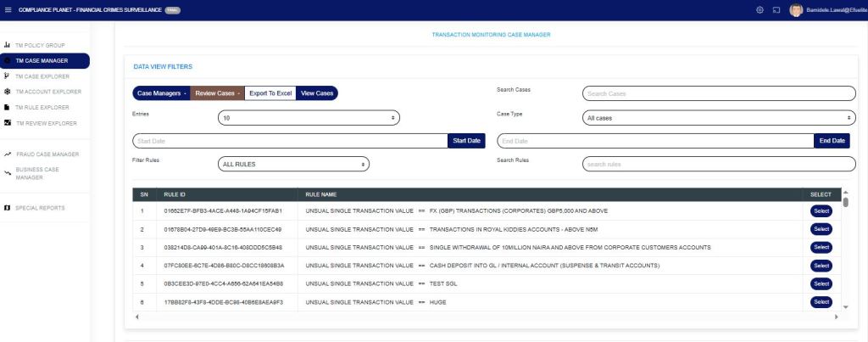868x342 pixels.
Task: Expand the Case Managers dropdown button
Action: coord(162,93)
